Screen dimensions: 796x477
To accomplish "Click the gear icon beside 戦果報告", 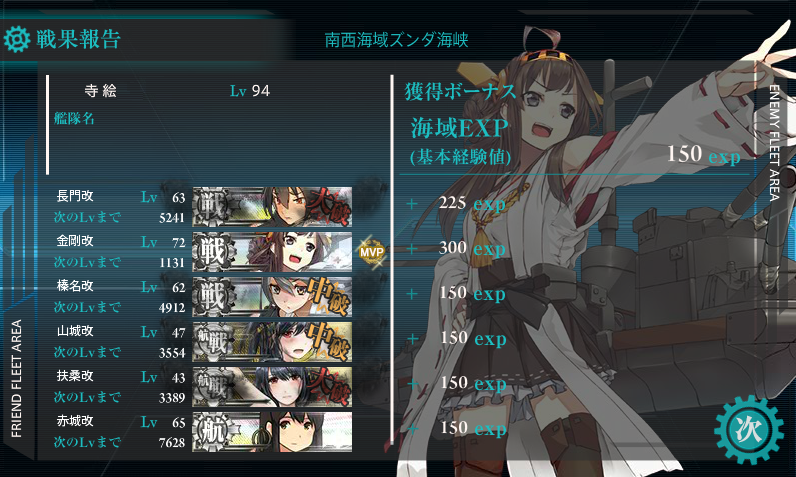I will coord(17,39).
